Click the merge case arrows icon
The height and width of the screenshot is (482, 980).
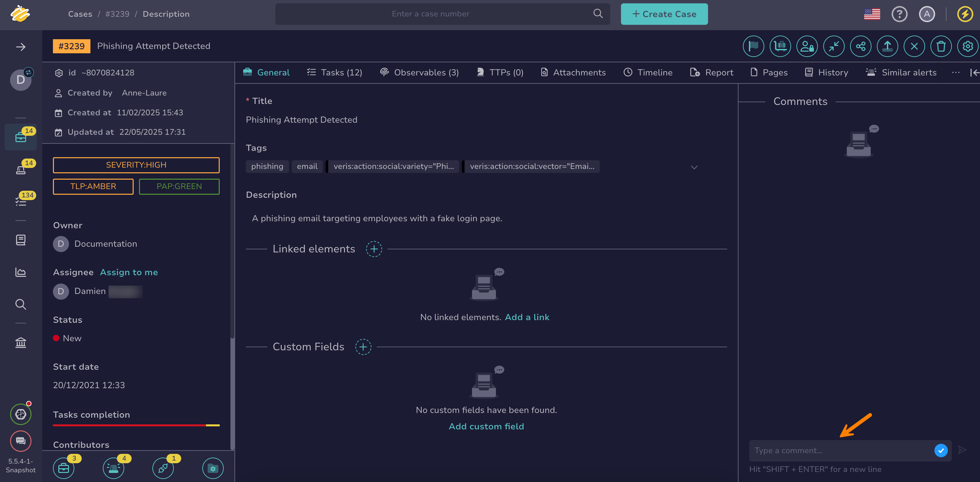tap(833, 47)
